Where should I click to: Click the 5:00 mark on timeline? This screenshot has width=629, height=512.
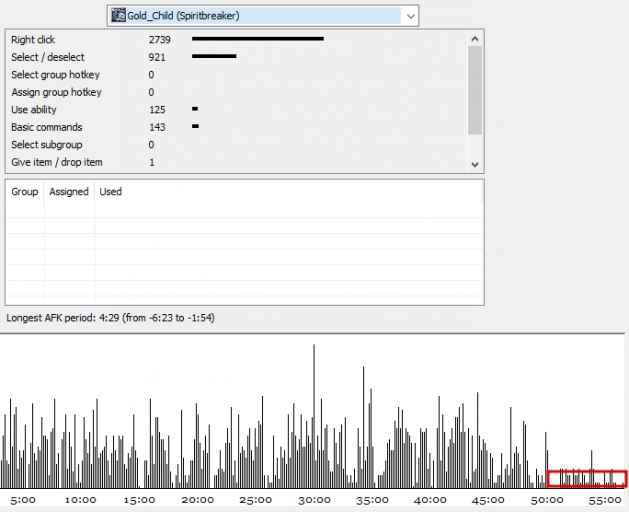tap(22, 500)
